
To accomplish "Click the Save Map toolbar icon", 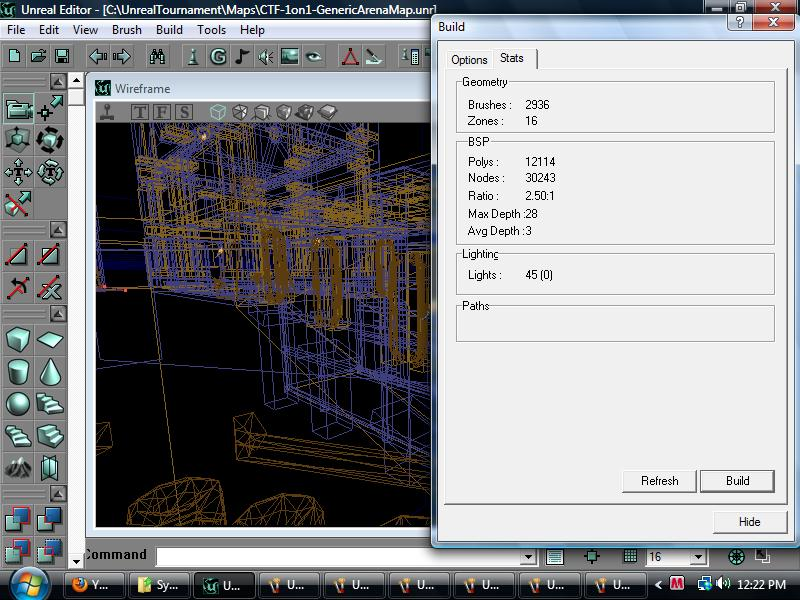I will [x=64, y=57].
